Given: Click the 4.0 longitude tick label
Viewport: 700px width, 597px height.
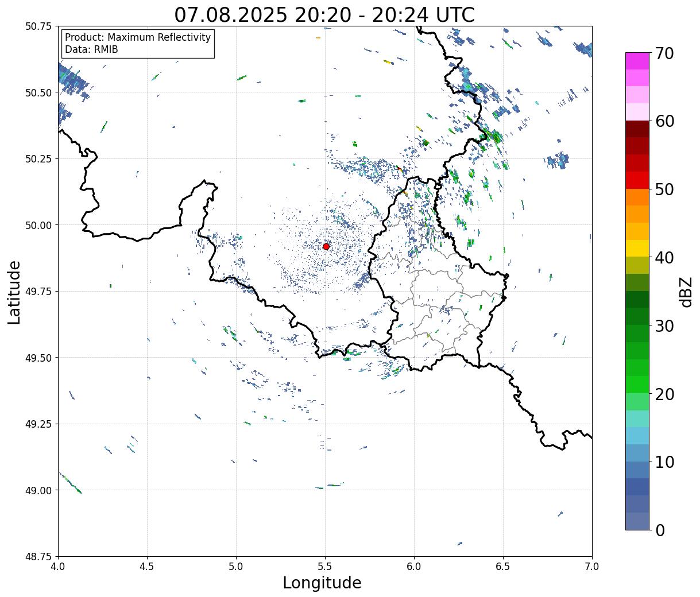Looking at the screenshot, I should pyautogui.click(x=58, y=567).
